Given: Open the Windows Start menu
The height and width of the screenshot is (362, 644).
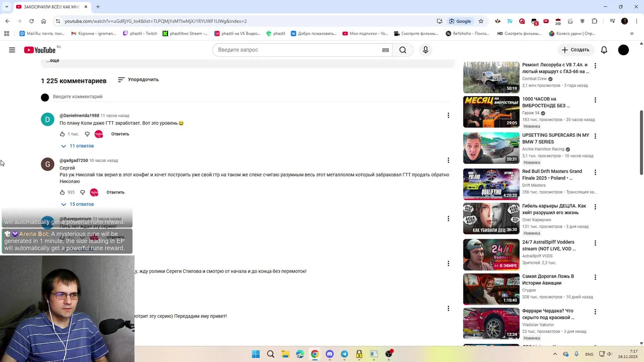Looking at the screenshot, I should point(256,354).
